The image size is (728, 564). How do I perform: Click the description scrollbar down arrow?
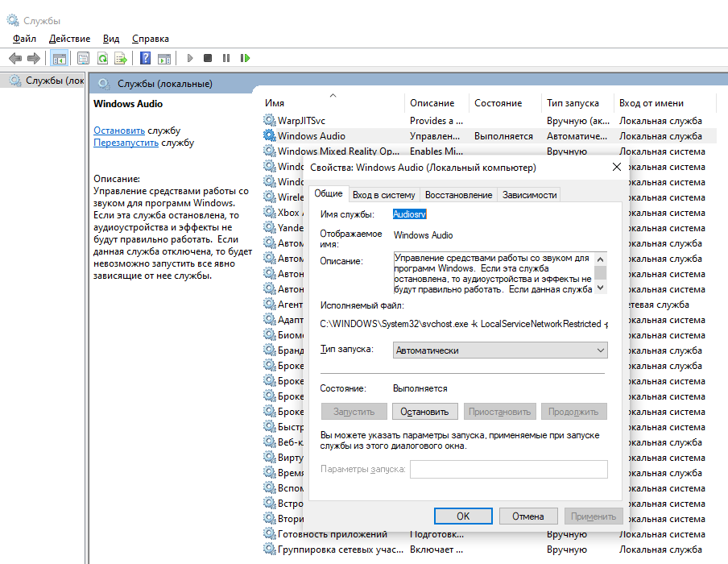(x=600, y=288)
